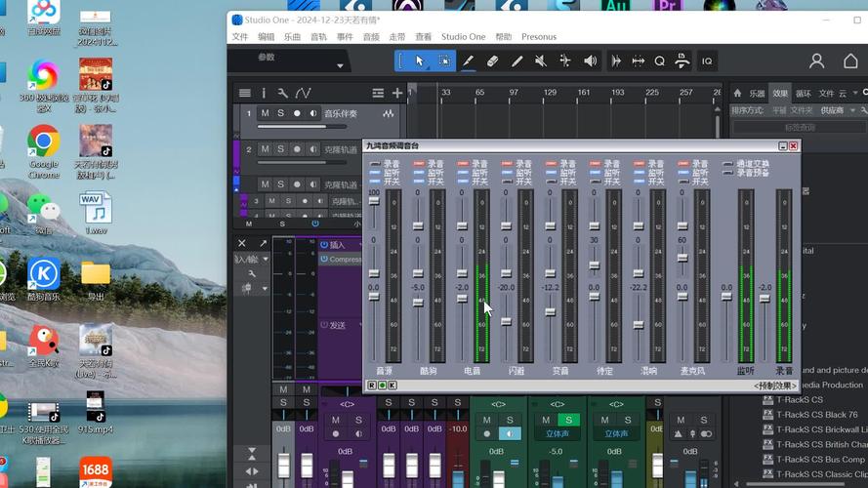
Task: Click the browser home icon
Action: click(737, 94)
